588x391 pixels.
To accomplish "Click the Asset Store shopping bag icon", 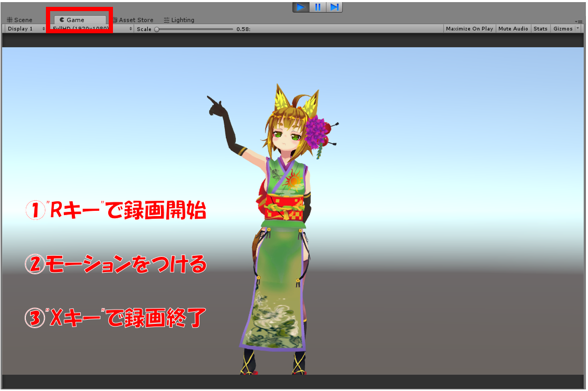I will (115, 20).
